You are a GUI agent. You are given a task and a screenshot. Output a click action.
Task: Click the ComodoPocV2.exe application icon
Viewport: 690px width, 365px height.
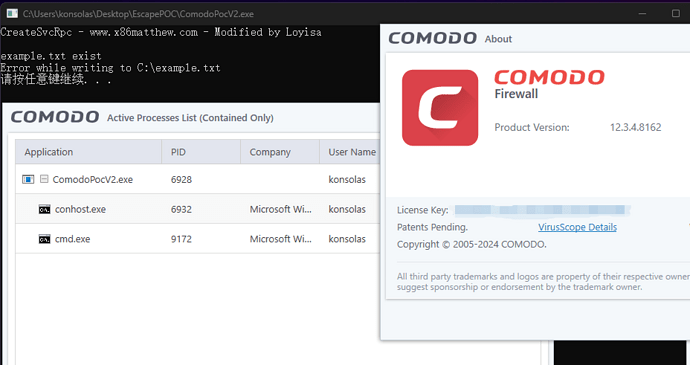pyautogui.click(x=28, y=180)
